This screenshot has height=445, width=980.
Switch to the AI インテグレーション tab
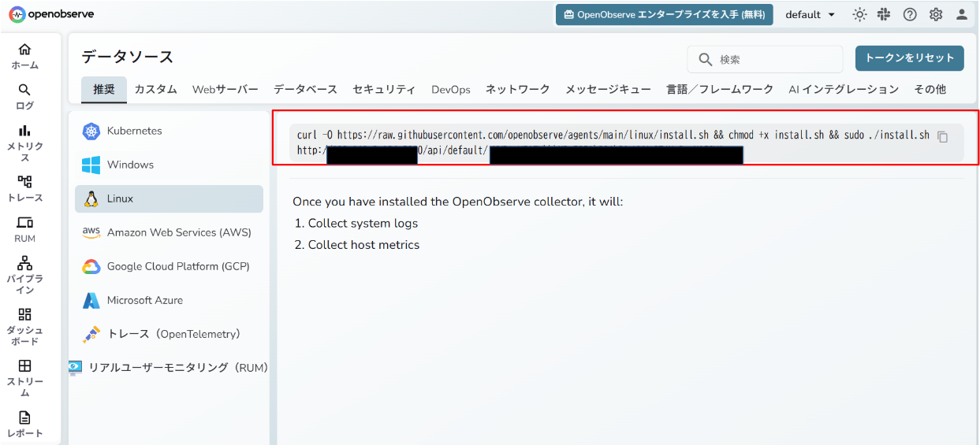coord(844,90)
